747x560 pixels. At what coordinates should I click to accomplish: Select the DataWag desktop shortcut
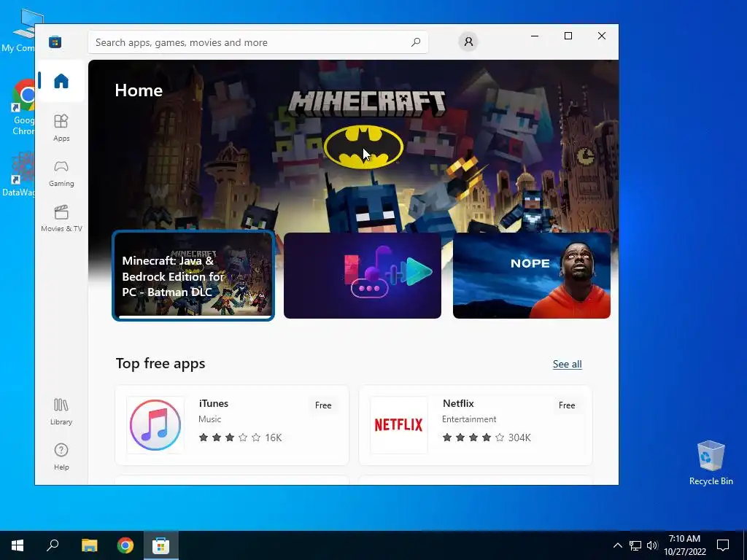tap(18, 174)
